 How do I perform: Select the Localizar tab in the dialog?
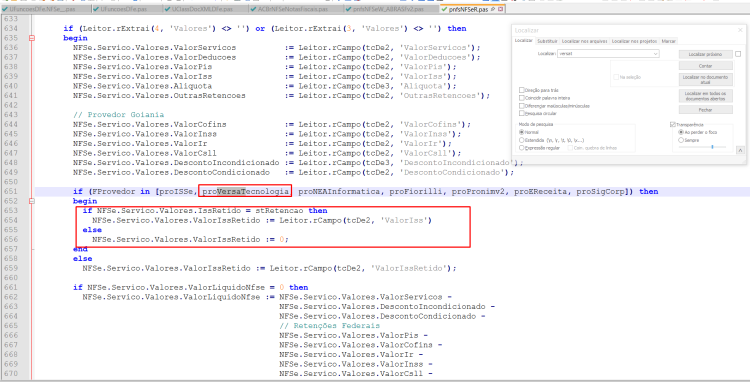[523, 41]
